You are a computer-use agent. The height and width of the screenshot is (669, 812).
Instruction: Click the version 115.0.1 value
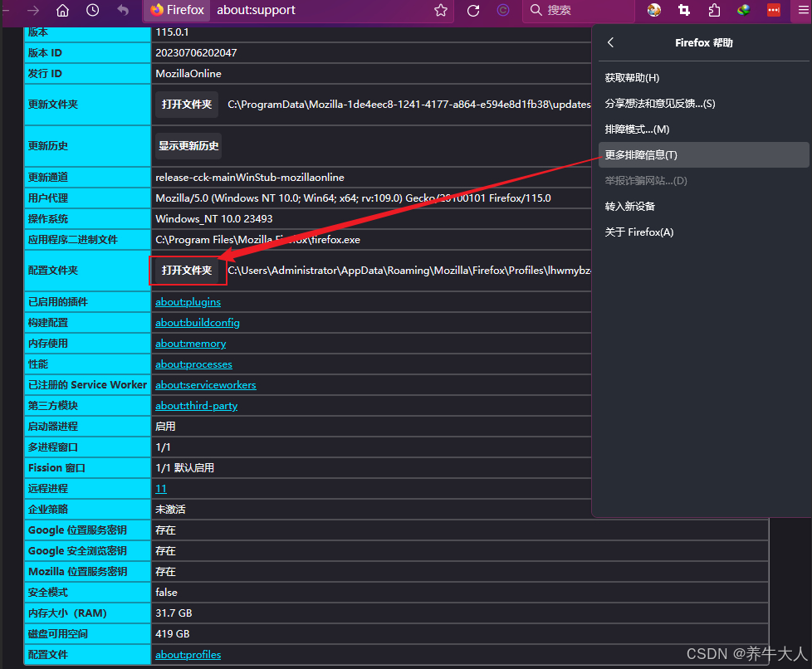point(172,32)
